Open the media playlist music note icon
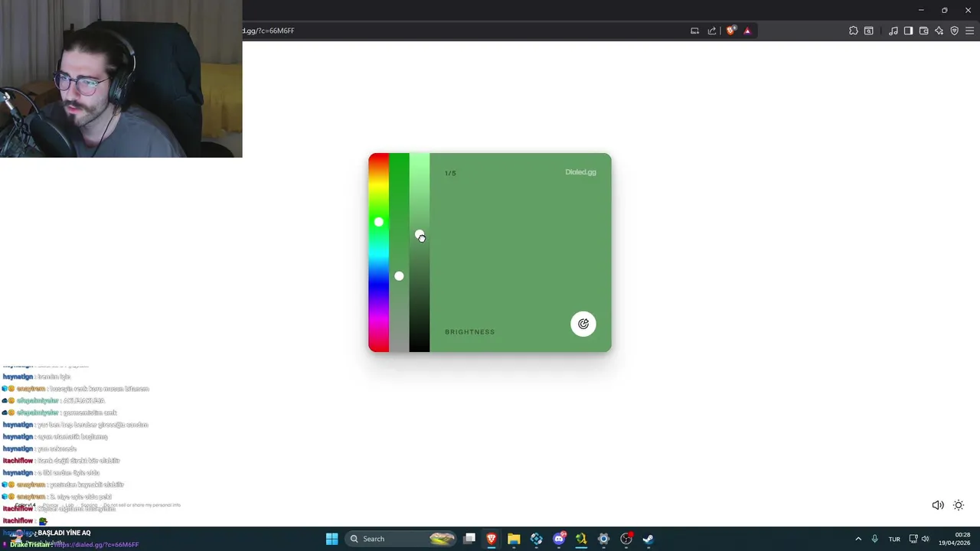 (893, 31)
